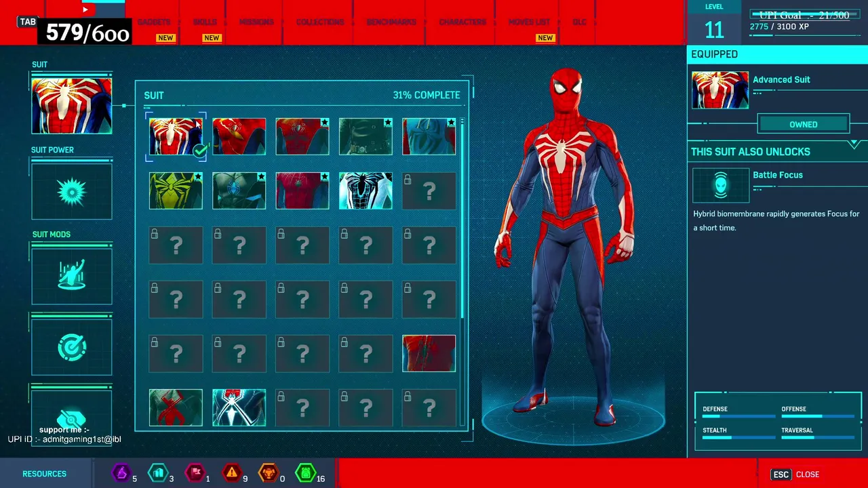This screenshot has width=868, height=488.
Task: Click the 'EQUIPPED' header text
Action: pos(714,54)
